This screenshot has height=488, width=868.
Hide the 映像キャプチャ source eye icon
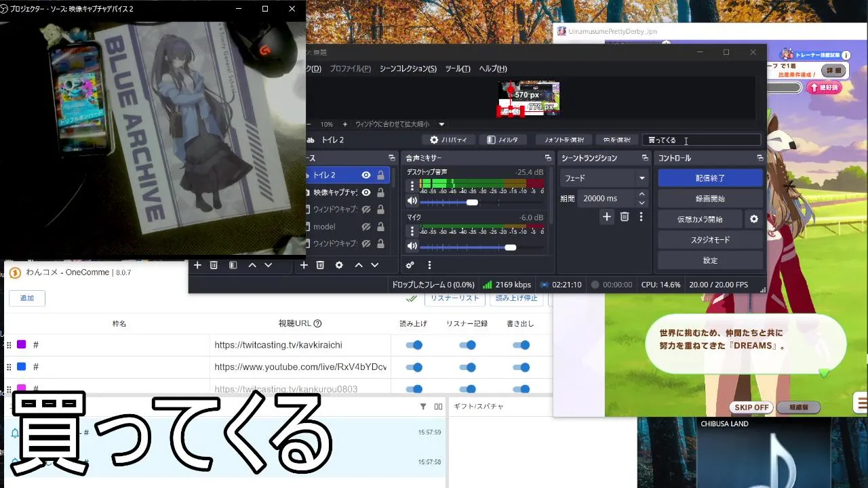coord(366,192)
